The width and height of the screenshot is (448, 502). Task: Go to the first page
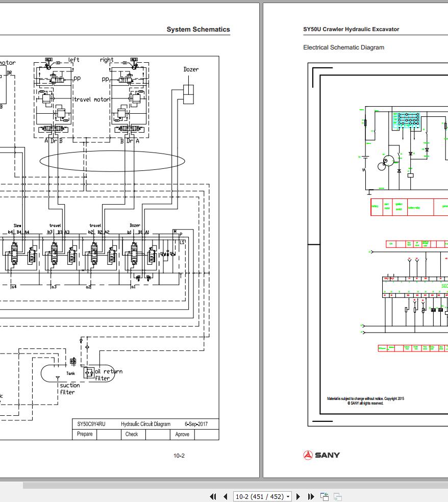tap(213, 496)
